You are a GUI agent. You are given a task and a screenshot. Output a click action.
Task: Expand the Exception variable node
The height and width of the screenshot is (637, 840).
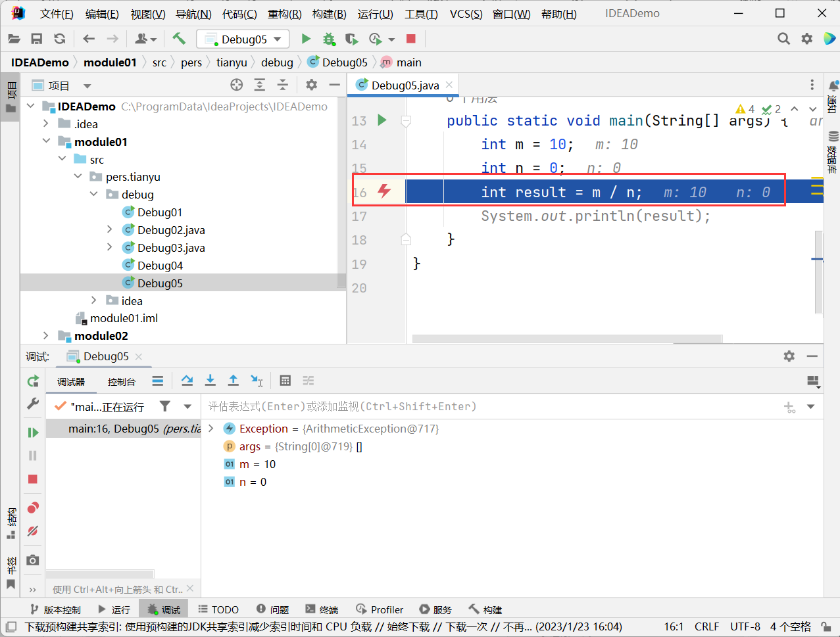[211, 429]
